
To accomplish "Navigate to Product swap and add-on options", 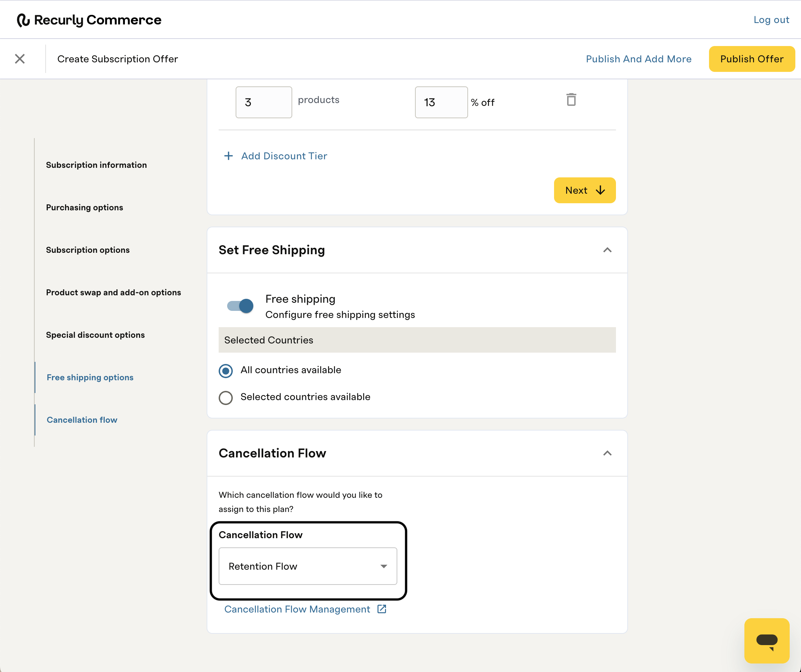I will [113, 292].
